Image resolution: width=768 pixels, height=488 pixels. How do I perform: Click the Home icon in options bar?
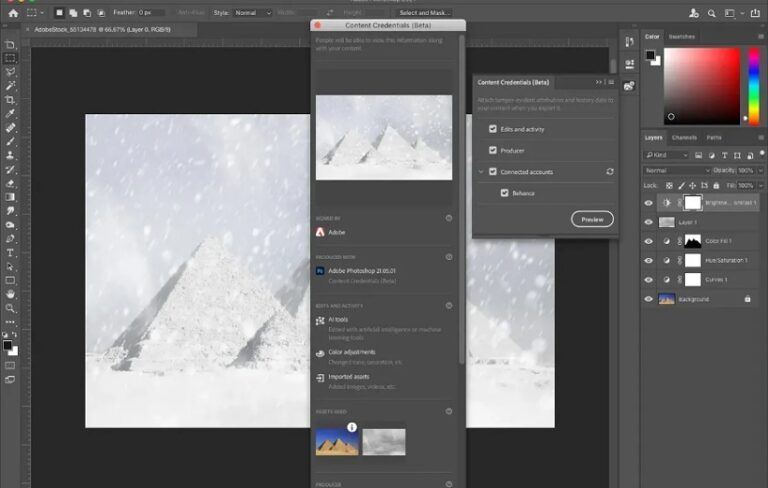point(13,13)
